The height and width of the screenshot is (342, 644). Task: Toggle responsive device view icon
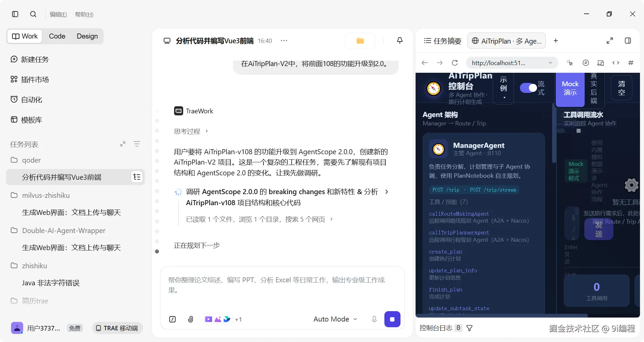600,63
